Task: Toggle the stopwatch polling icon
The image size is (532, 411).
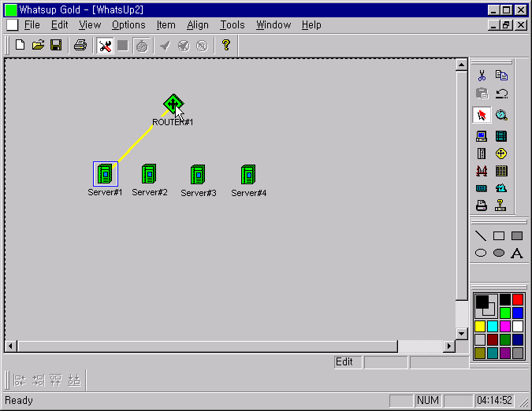Action: 142,46
